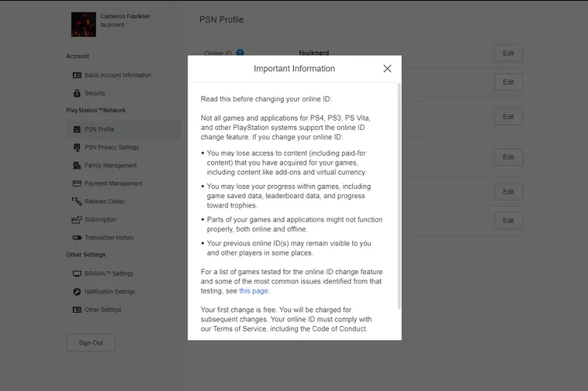Click the 'You may lose access to content' bullet
Image resolution: width=588 pixels, height=391 pixels.
[286, 163]
